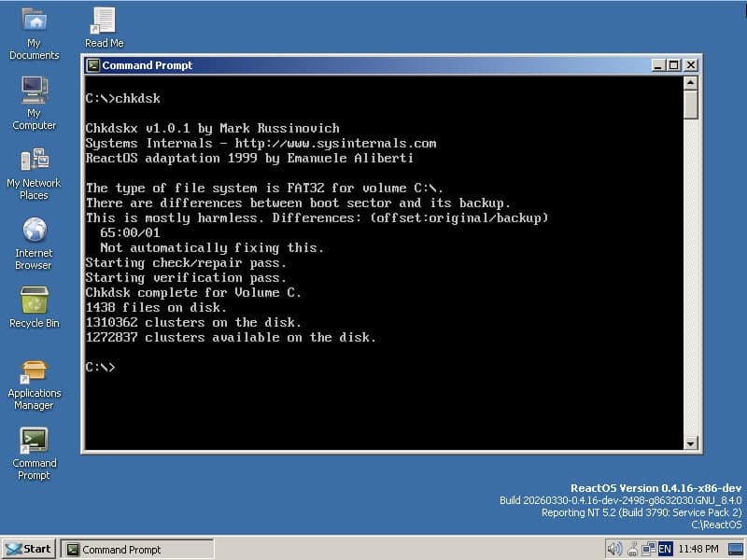Click the Command Prompt taskbar button
747x560 pixels.
(x=137, y=549)
